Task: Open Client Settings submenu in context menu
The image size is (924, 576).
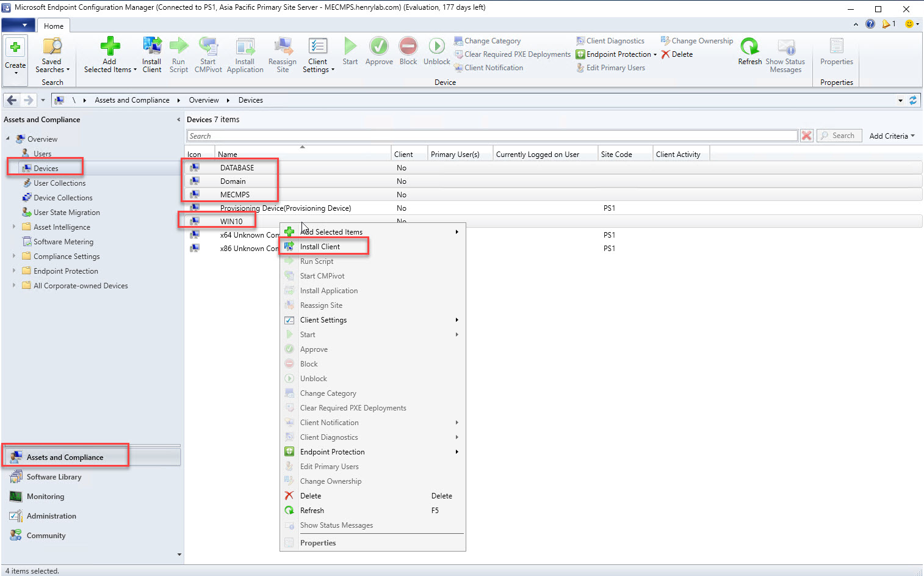Action: [323, 320]
